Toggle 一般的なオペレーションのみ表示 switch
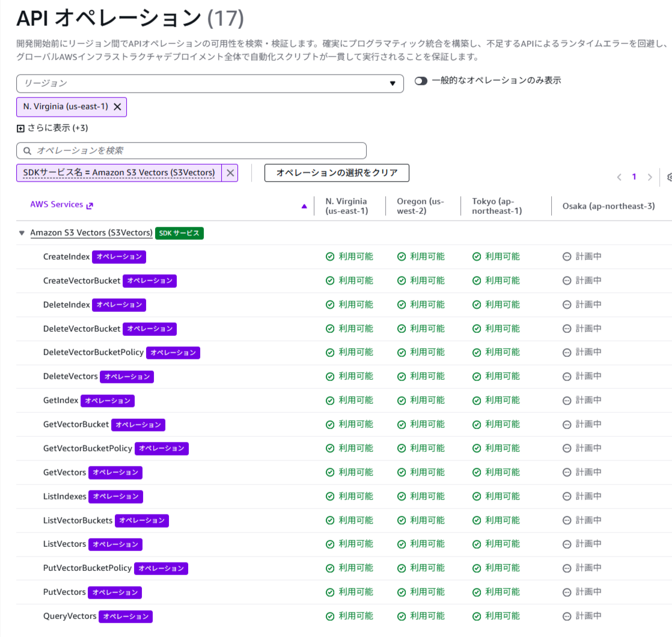 coord(421,81)
